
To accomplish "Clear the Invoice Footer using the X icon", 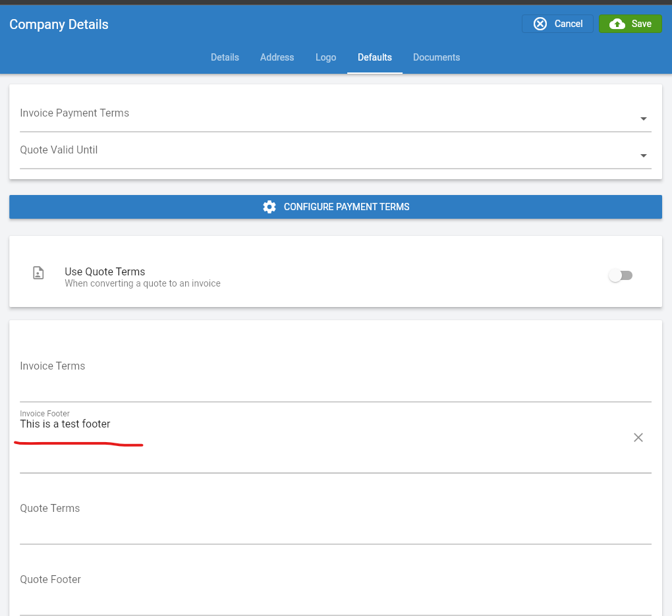I will coord(638,437).
